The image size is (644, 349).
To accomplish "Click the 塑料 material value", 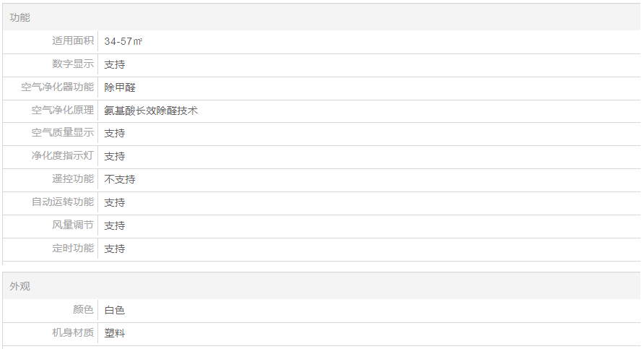I will [115, 333].
